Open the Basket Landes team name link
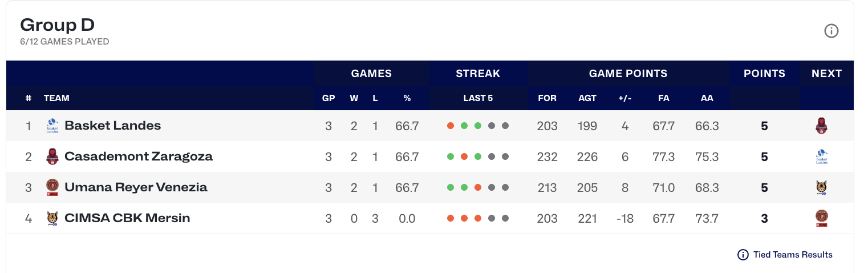Screen dimensions: 868x273 pyautogui.click(x=113, y=126)
